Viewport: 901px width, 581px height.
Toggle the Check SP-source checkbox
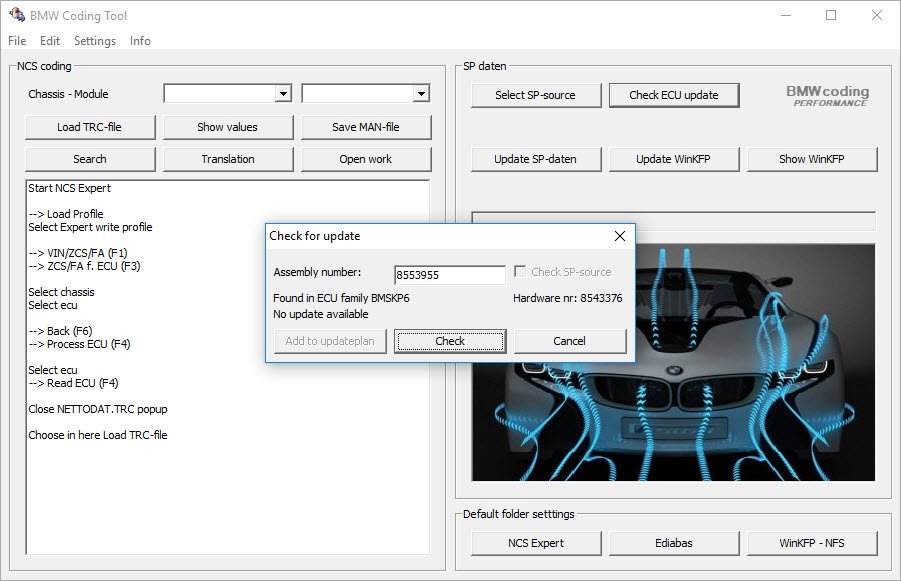click(519, 272)
